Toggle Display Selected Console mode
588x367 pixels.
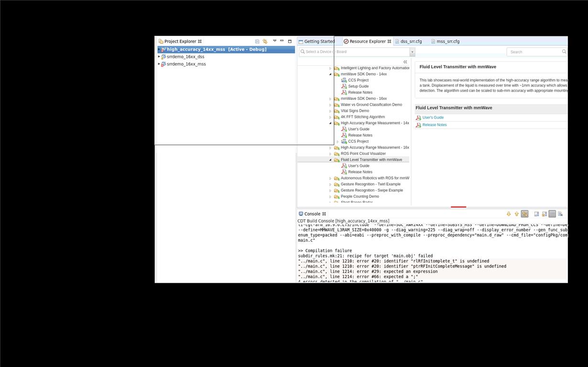click(553, 214)
